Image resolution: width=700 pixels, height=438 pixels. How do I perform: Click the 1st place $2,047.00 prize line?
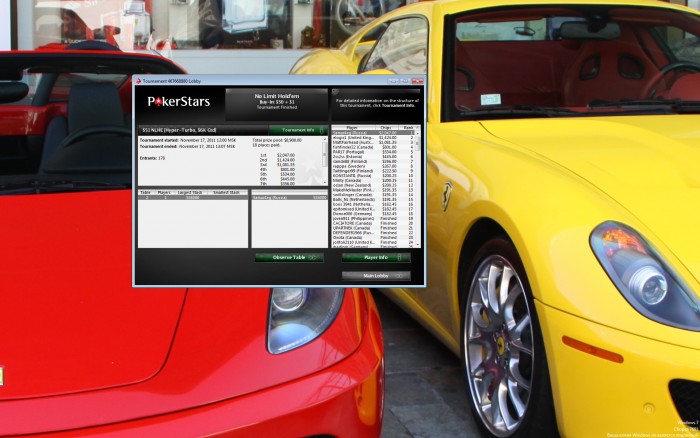click(277, 155)
